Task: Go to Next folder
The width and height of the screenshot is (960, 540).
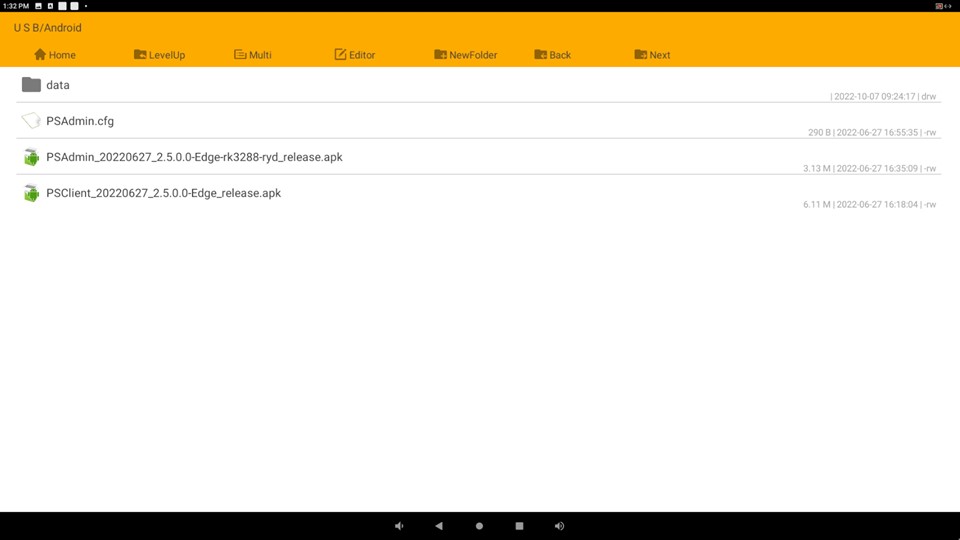Action: (652, 55)
